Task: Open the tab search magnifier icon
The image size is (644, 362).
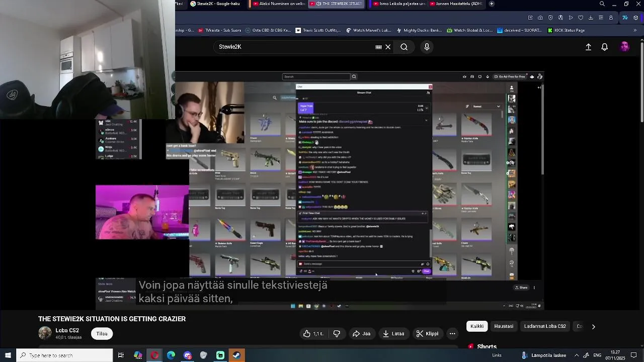Action: coord(602,4)
